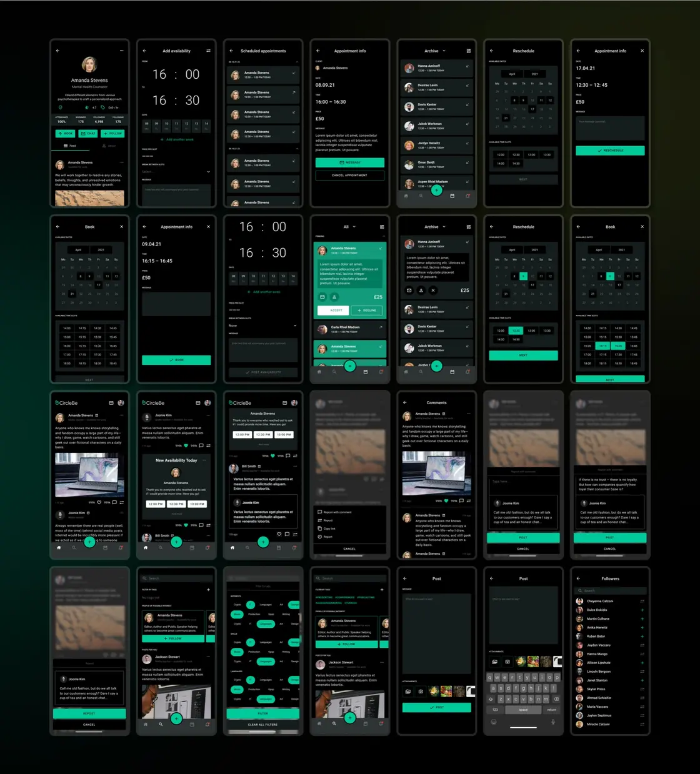
Task: Switch to the Feed tab on the profile
Action: [x=70, y=146]
